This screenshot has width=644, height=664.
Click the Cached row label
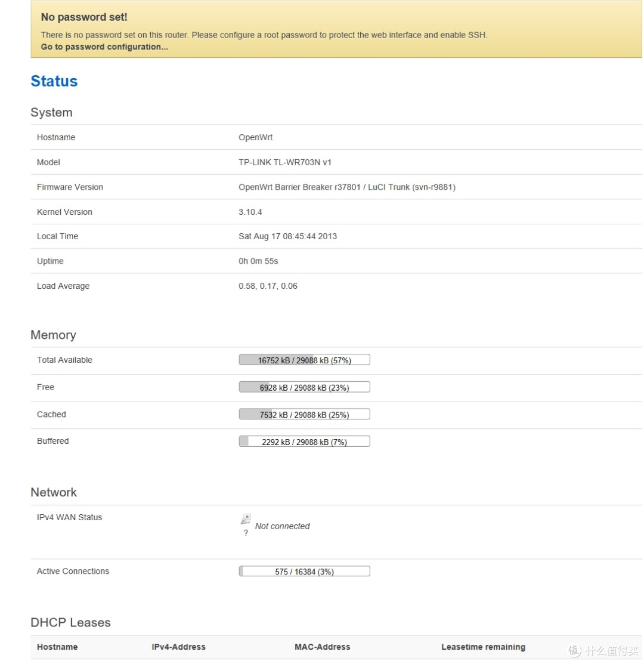pyautogui.click(x=51, y=414)
